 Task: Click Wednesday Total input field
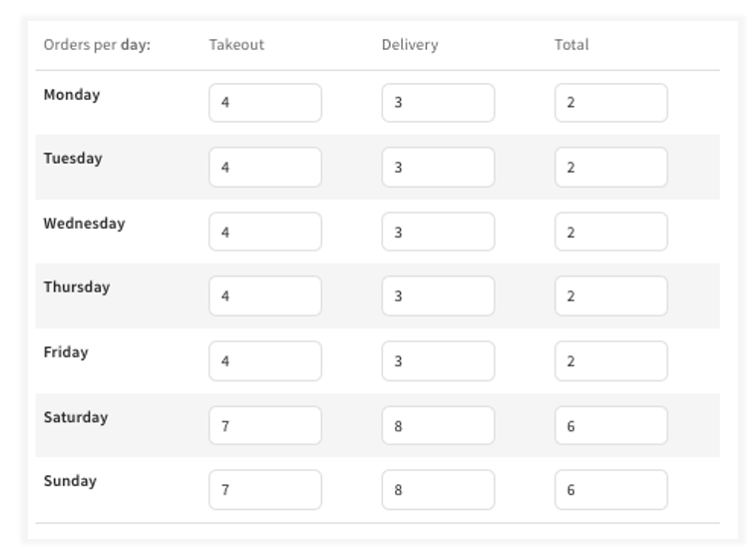pos(610,232)
